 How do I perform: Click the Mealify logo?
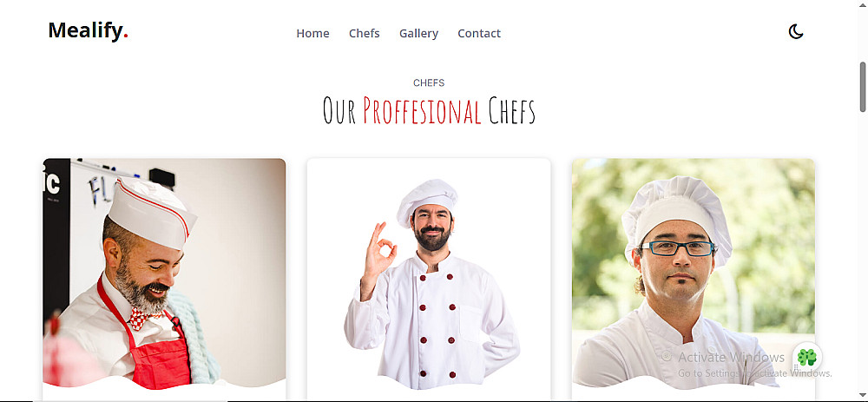coord(88,30)
